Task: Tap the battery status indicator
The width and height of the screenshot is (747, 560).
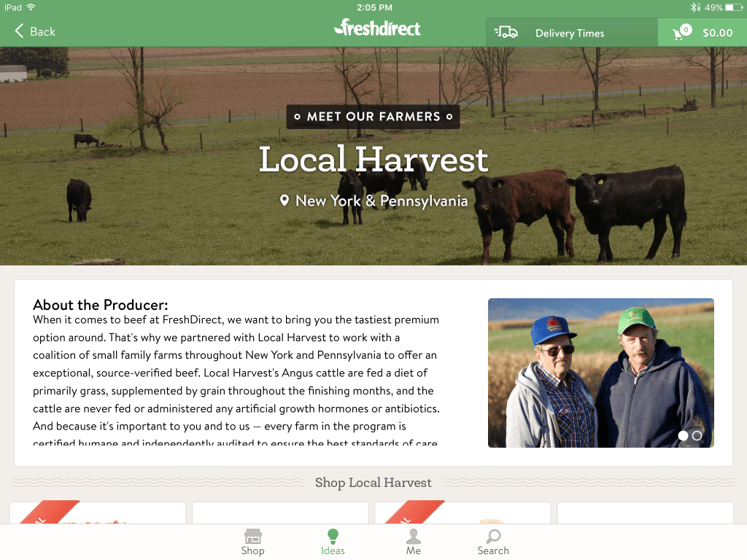Action: coord(733,7)
